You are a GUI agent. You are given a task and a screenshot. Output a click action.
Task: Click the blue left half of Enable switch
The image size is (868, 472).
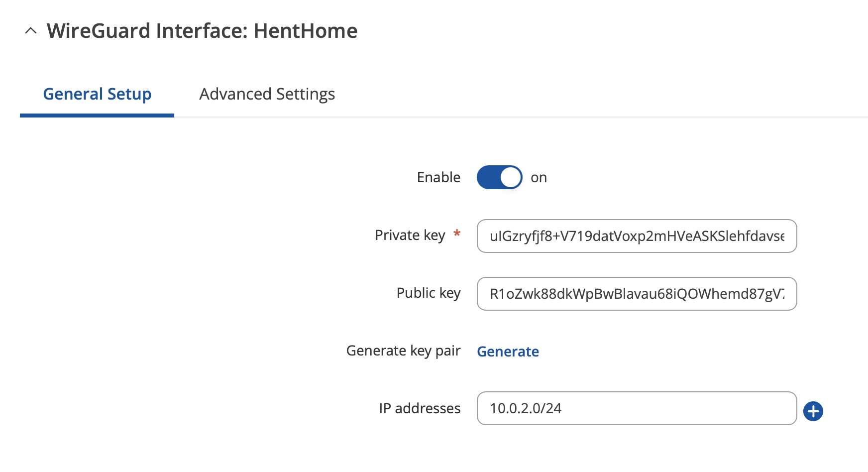point(489,177)
